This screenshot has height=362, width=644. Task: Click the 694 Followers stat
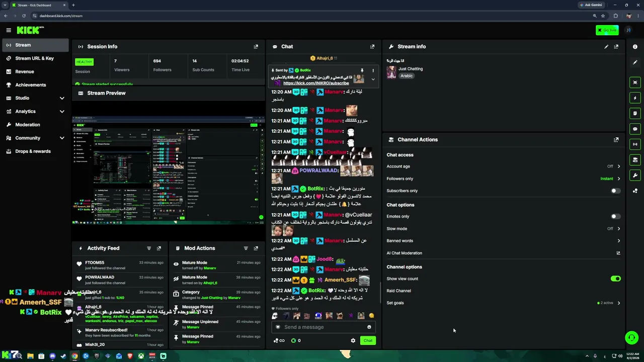(x=162, y=65)
